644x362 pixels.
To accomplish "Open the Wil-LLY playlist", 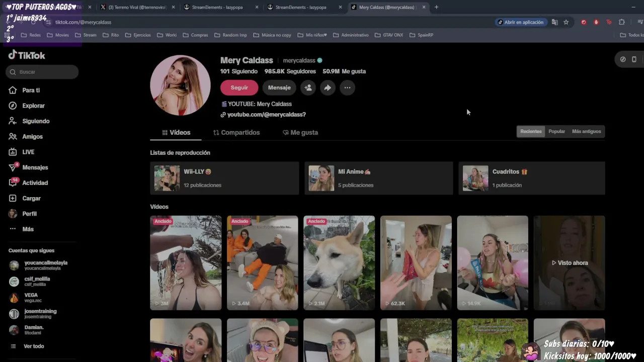I will (224, 178).
